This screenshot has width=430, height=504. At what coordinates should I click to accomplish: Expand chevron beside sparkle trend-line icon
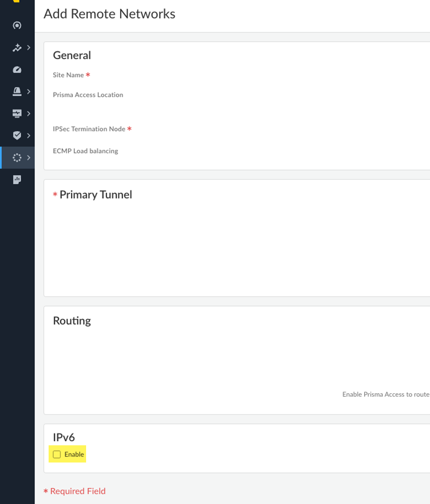tap(29, 48)
